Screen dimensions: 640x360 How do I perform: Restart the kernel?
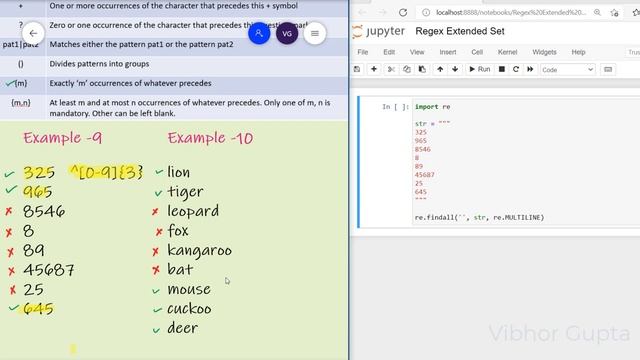pyautogui.click(x=516, y=69)
